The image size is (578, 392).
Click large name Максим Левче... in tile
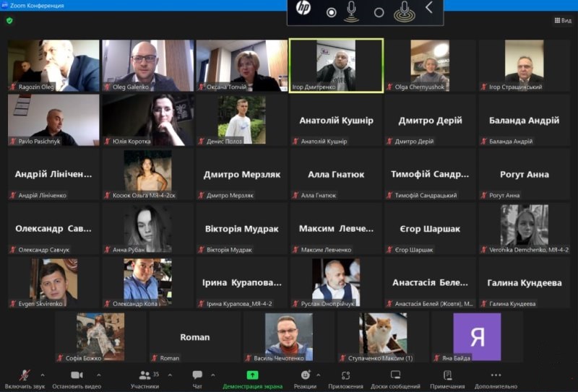[336, 228]
